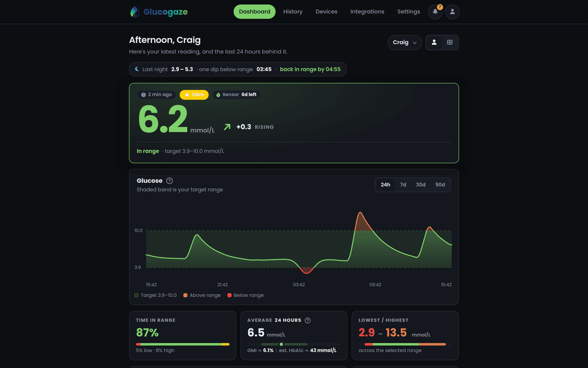Click the Target 3.9–10.0 legend swatch
This screenshot has width=588, height=368.
(x=136, y=295)
